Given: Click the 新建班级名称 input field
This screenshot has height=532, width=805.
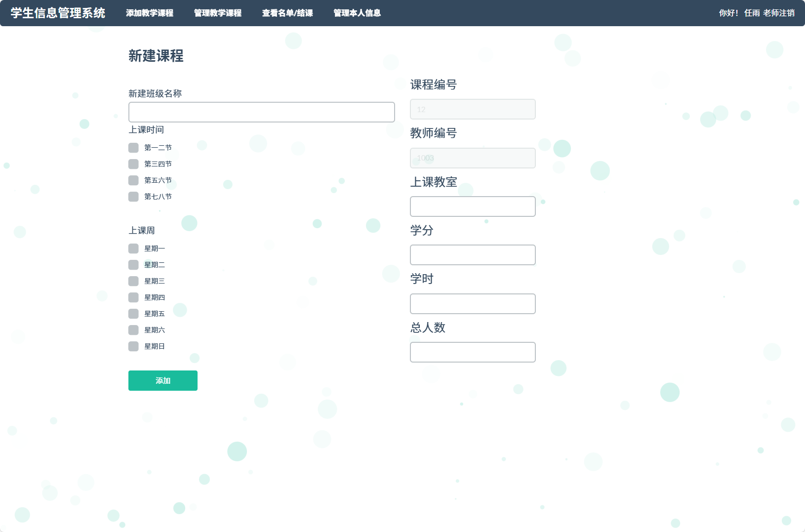Looking at the screenshot, I should tap(261, 112).
